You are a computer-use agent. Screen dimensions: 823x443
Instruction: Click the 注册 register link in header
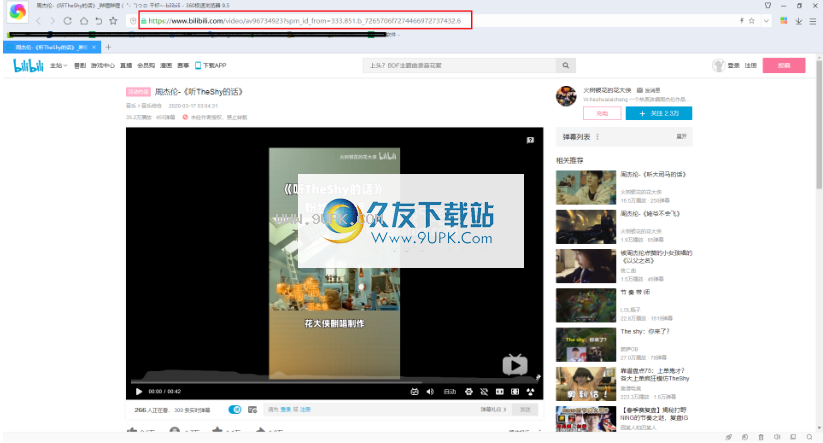pos(751,66)
